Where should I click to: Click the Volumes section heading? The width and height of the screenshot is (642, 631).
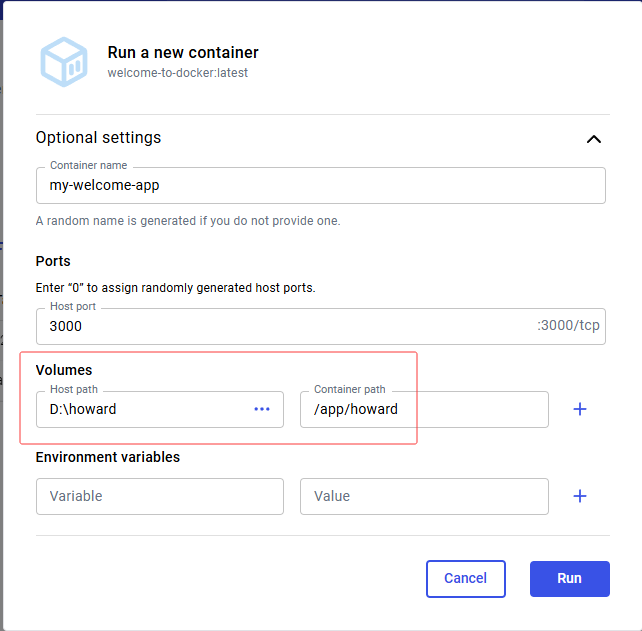(64, 370)
